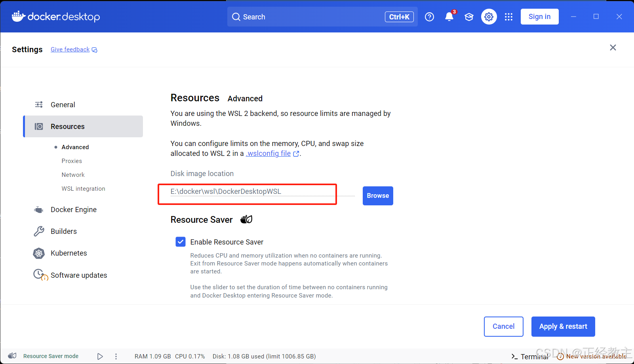634x364 pixels.
Task: Click the Kubernetes wheel icon
Action: pyautogui.click(x=39, y=253)
